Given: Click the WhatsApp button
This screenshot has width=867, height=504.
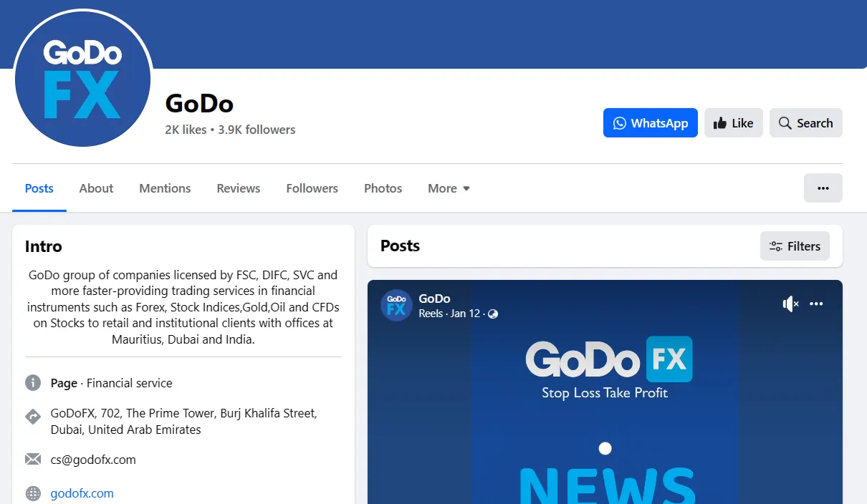Looking at the screenshot, I should click(x=650, y=123).
